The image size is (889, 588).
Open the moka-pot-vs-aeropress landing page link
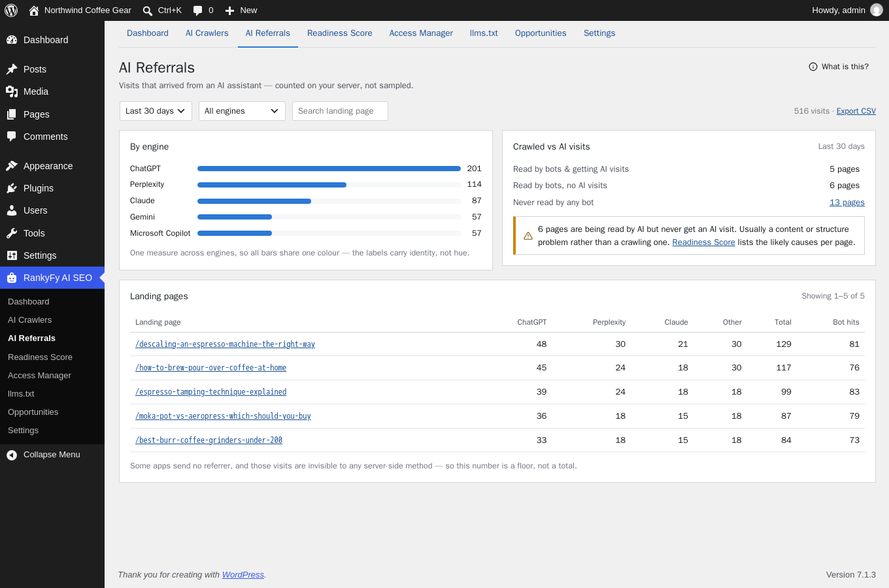point(223,416)
